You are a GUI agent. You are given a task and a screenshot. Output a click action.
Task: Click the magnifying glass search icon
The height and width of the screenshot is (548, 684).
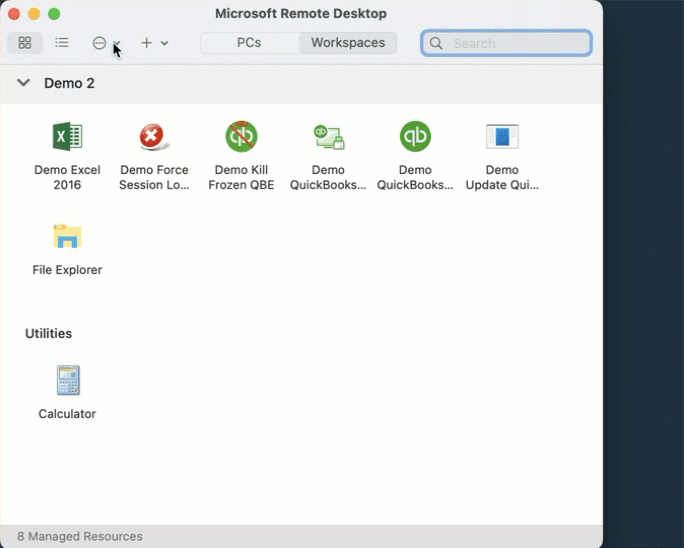(x=436, y=43)
